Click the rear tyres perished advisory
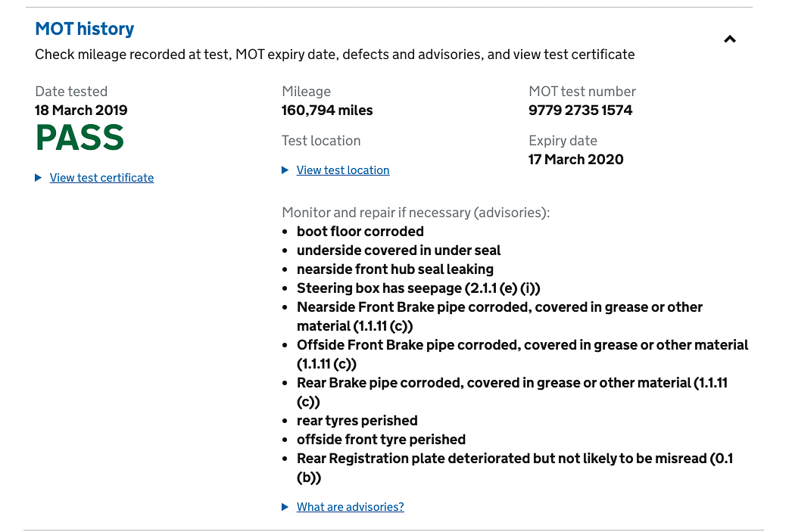Image resolution: width=792 pixels, height=532 pixels. [357, 421]
